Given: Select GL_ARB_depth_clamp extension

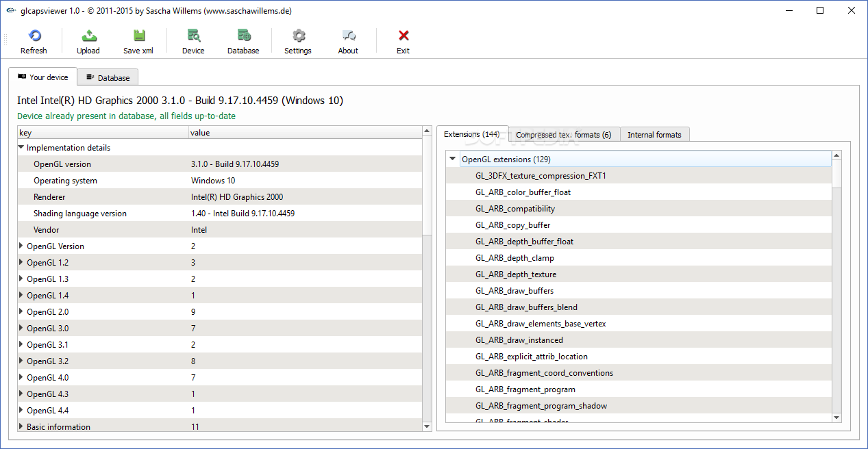Looking at the screenshot, I should click(638, 258).
